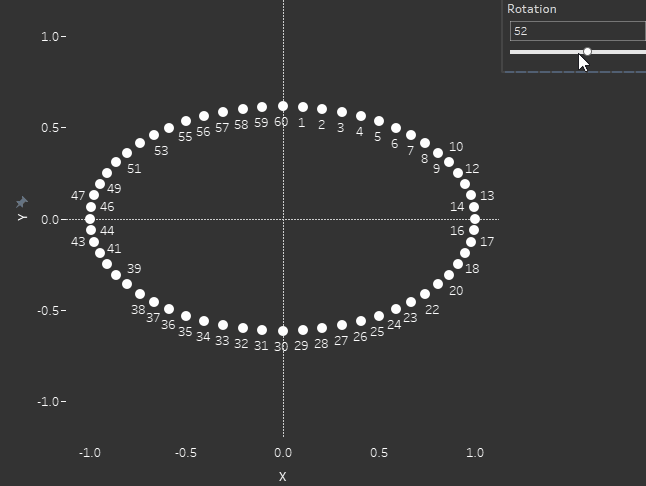
Task: Select the data point labeled 58
Action: click(243, 109)
